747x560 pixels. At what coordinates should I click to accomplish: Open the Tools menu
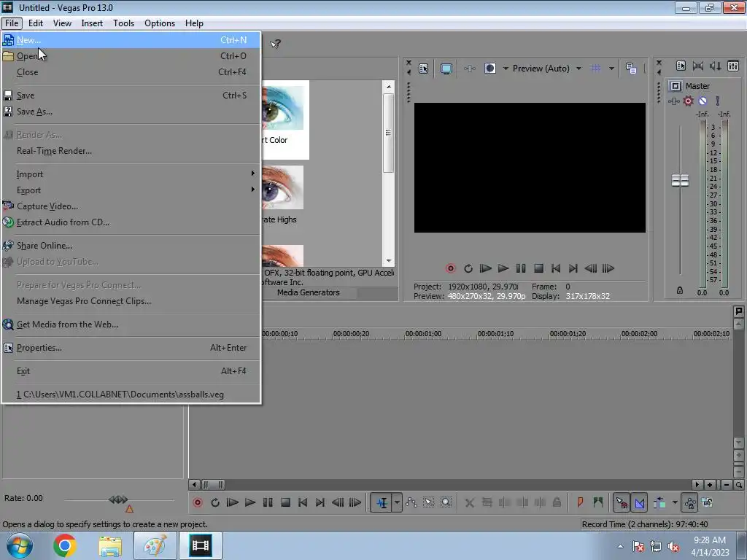point(123,23)
